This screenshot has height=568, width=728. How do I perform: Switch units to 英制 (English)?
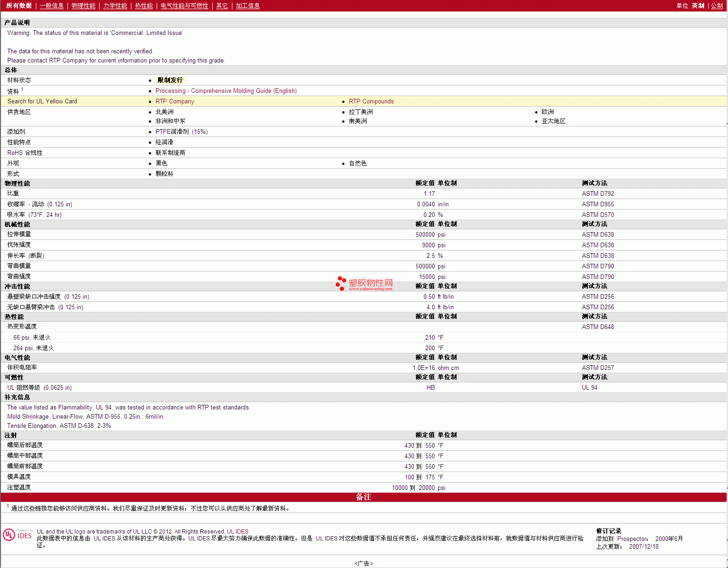(698, 6)
